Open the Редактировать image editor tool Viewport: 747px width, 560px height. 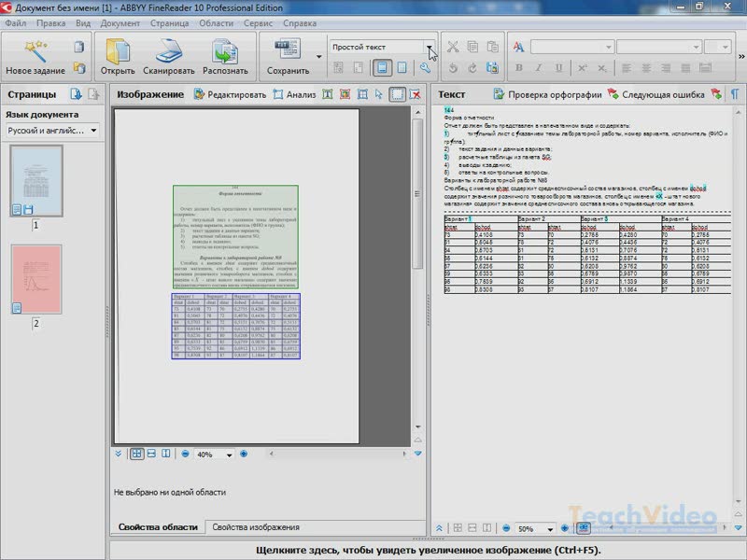(230, 94)
